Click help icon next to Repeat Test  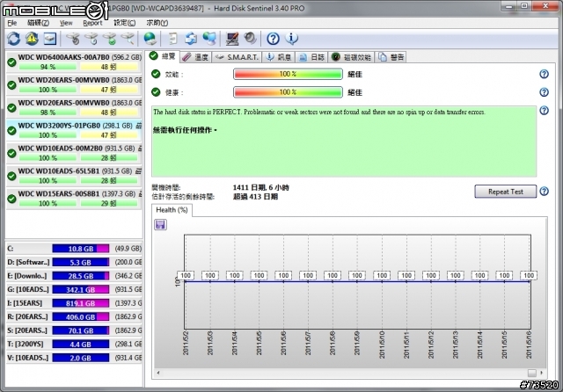[x=544, y=191]
